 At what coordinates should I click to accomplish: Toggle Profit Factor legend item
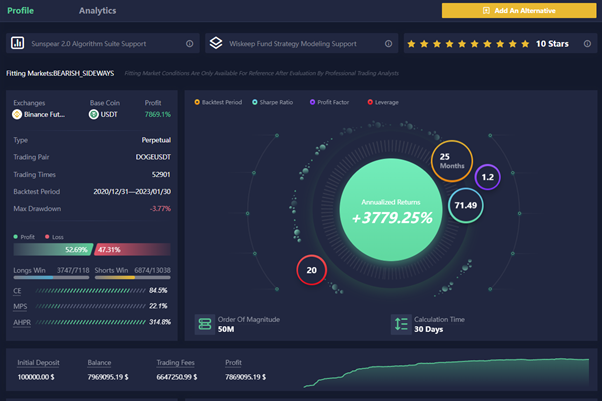point(329,102)
